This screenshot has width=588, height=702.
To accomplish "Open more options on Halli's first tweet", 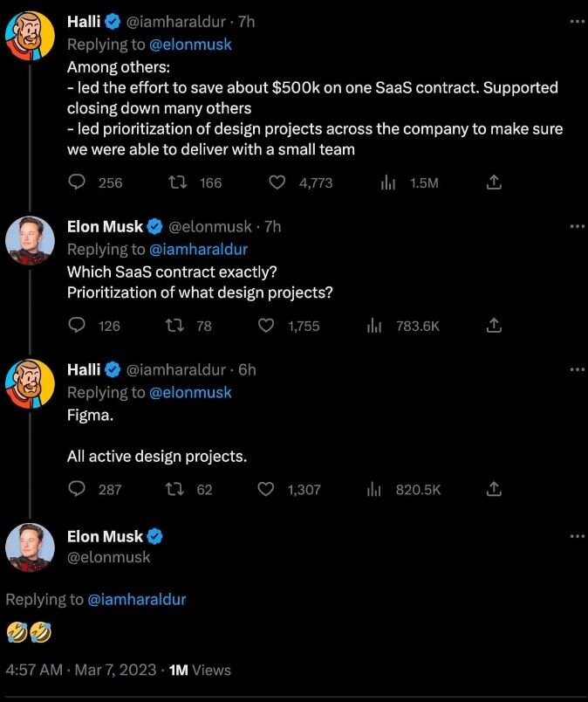I will tap(577, 21).
